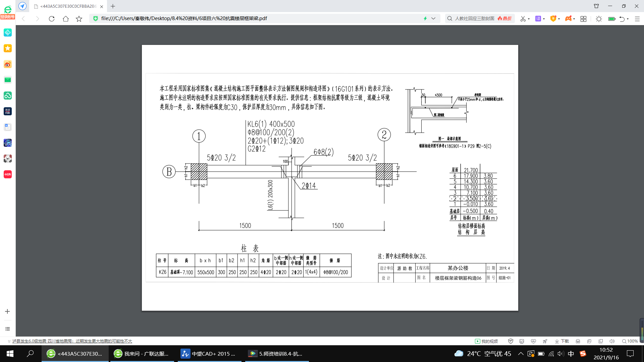
Task: Add a sidebar app with plus button
Action: click(7, 311)
